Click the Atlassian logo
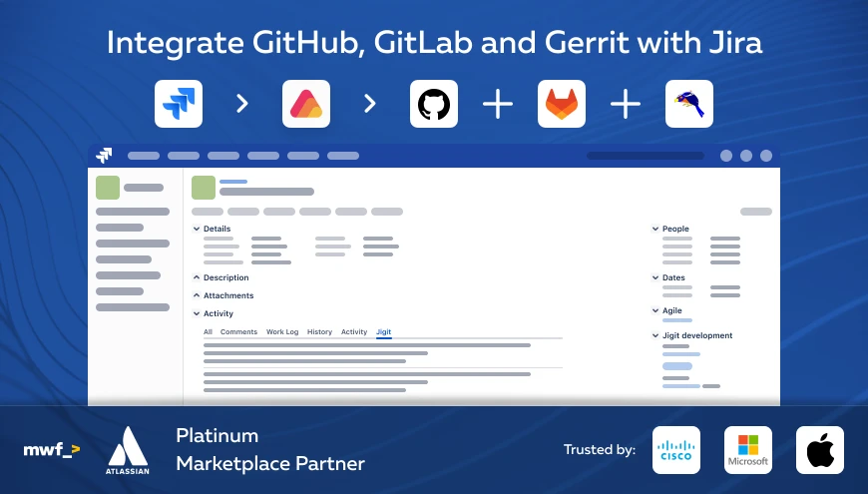The image size is (868, 494). pyautogui.click(x=128, y=450)
